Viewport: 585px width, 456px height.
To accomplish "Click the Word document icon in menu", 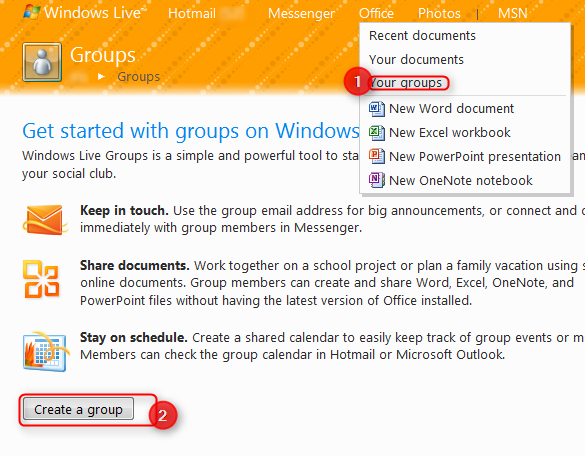I will (x=376, y=109).
